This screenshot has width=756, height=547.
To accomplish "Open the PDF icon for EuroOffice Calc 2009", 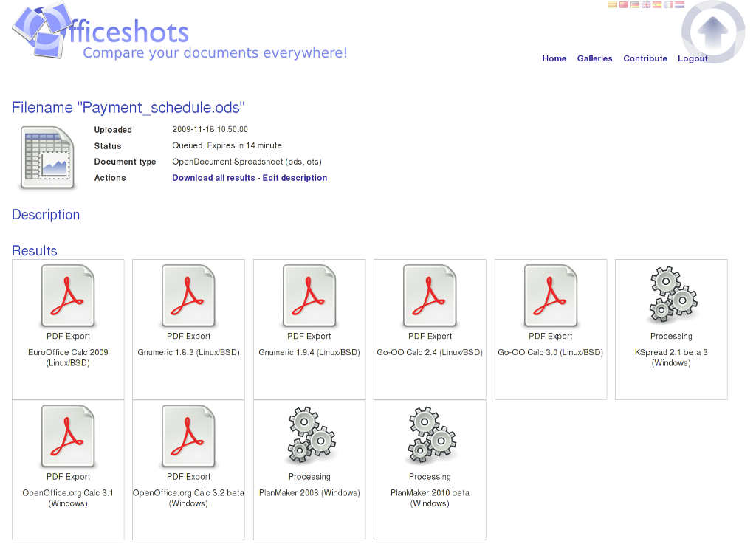I will point(68,295).
